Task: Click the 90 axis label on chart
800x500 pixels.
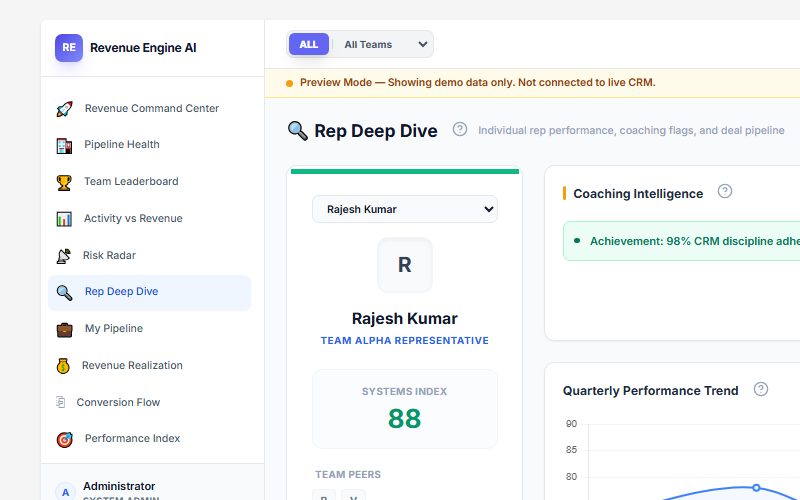Action: [571, 424]
